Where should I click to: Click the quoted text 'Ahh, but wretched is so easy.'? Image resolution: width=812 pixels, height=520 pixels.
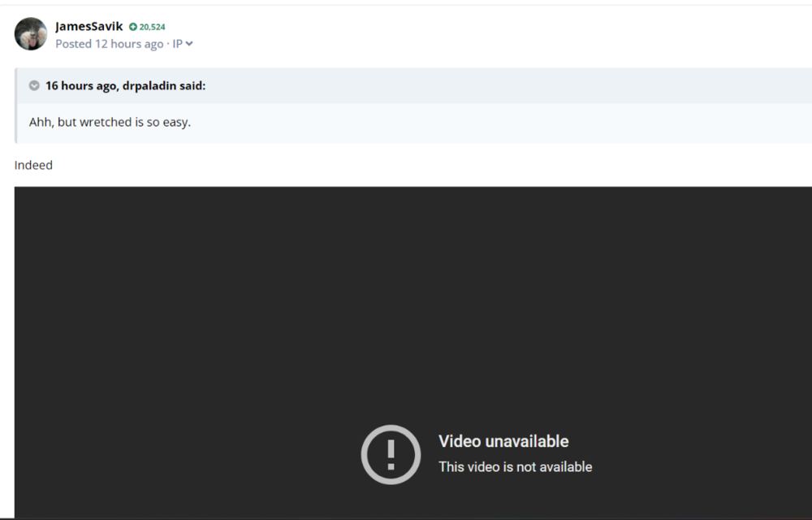(x=110, y=123)
